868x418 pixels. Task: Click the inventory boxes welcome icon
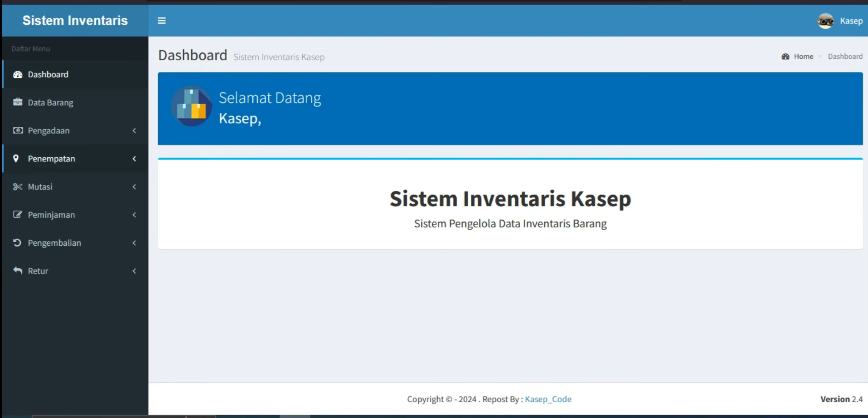192,106
